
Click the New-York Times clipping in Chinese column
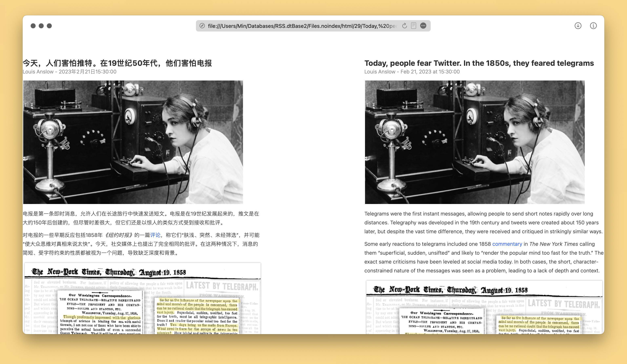click(143, 298)
